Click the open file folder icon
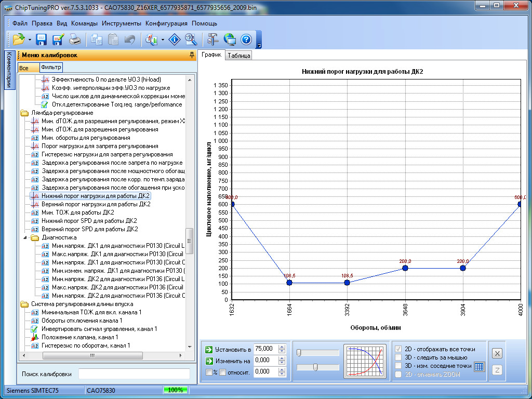532x399 pixels. pyautogui.click(x=19, y=39)
